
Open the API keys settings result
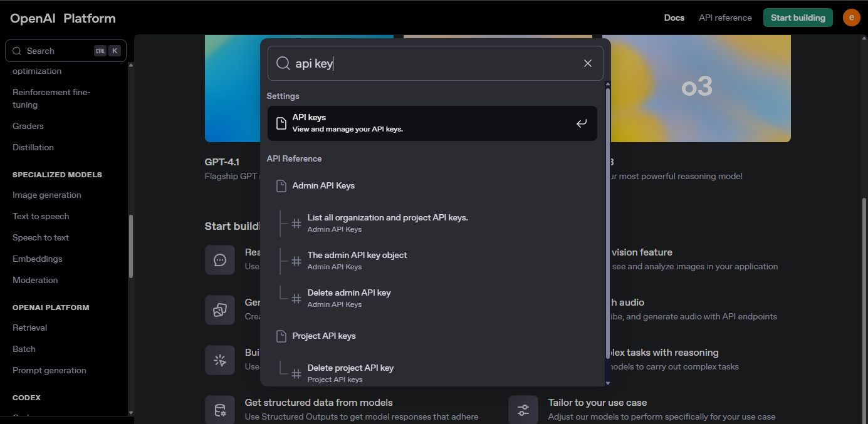tap(432, 123)
